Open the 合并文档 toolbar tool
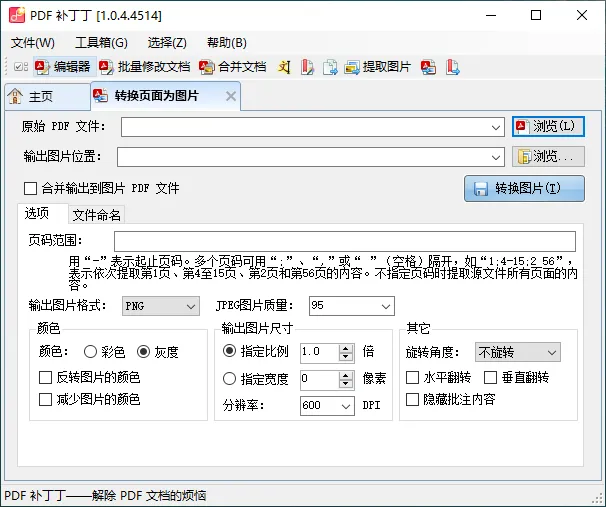The width and height of the screenshot is (606, 507). click(233, 67)
